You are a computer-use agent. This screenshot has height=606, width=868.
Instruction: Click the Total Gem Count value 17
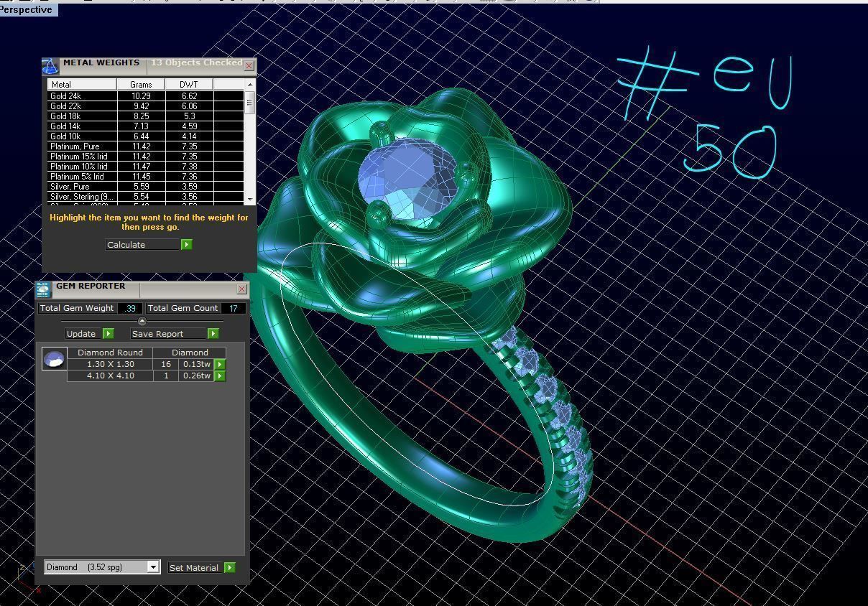tap(234, 308)
